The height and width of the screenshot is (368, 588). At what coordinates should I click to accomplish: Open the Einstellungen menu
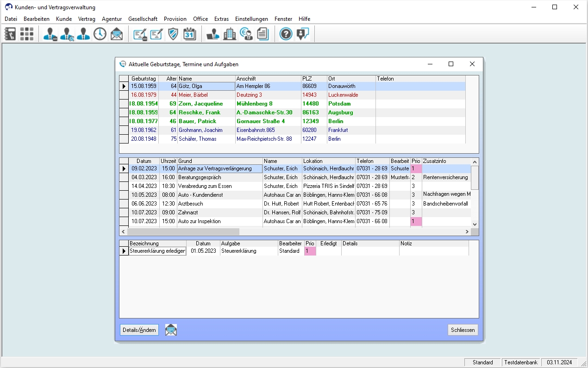(251, 19)
